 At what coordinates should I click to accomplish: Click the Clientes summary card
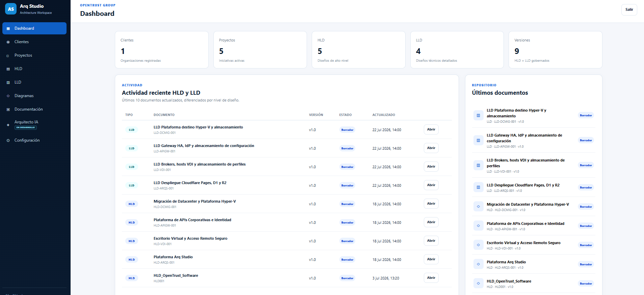pyautogui.click(x=162, y=50)
